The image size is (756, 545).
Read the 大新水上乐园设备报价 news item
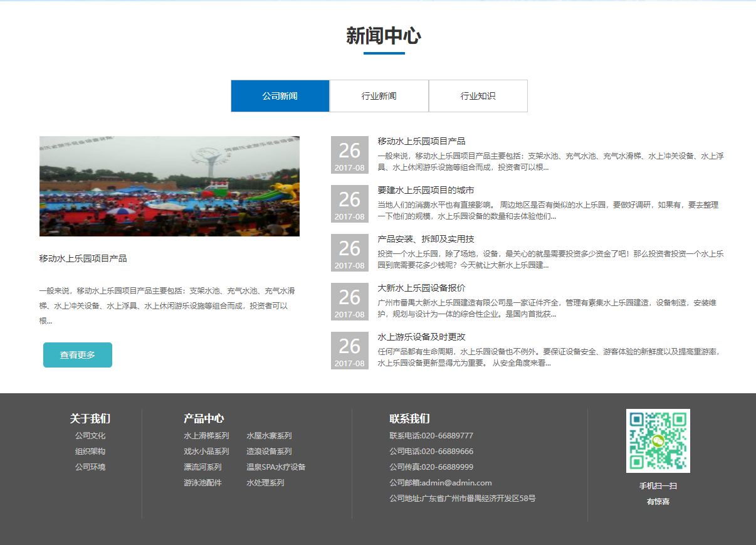tap(421, 288)
